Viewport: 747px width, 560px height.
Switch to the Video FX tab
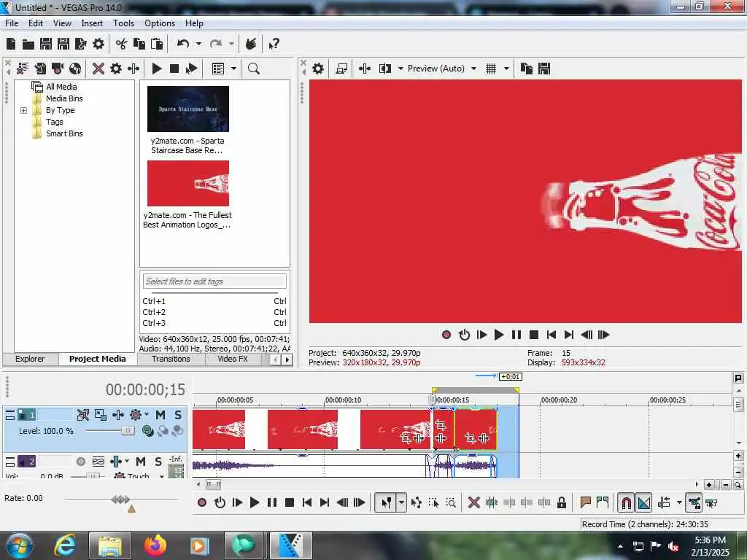[x=233, y=359]
